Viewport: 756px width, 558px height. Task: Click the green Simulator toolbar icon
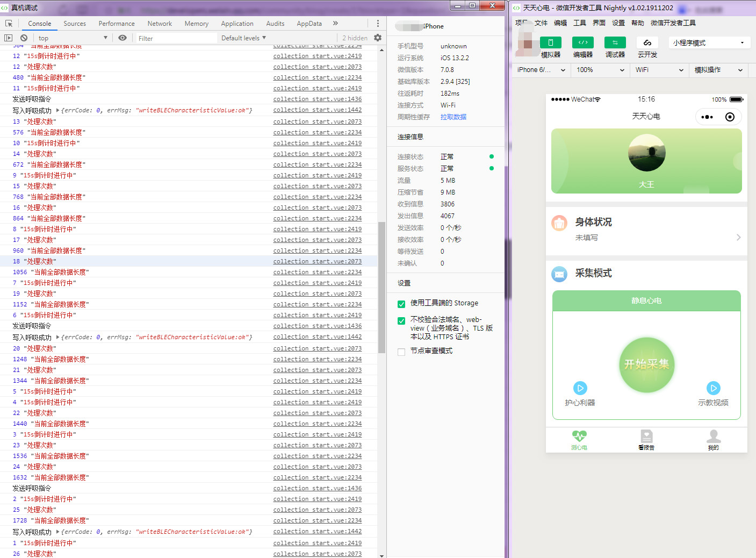click(550, 43)
